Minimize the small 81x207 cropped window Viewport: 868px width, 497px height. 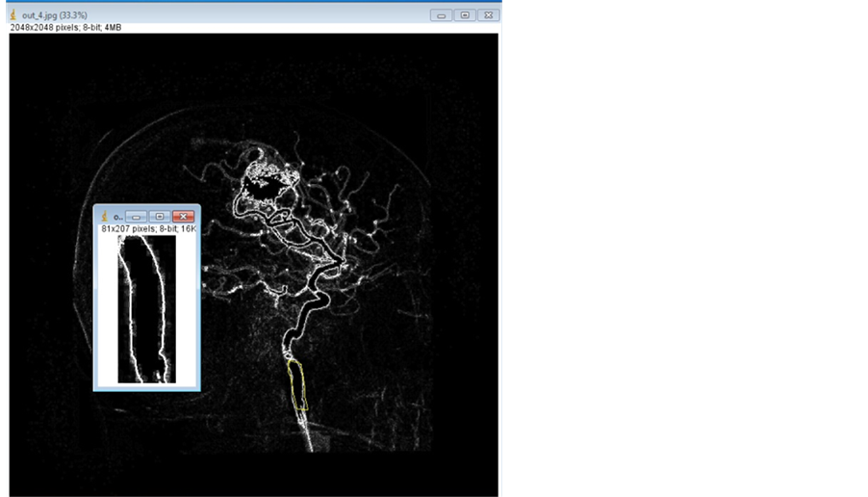[136, 217]
